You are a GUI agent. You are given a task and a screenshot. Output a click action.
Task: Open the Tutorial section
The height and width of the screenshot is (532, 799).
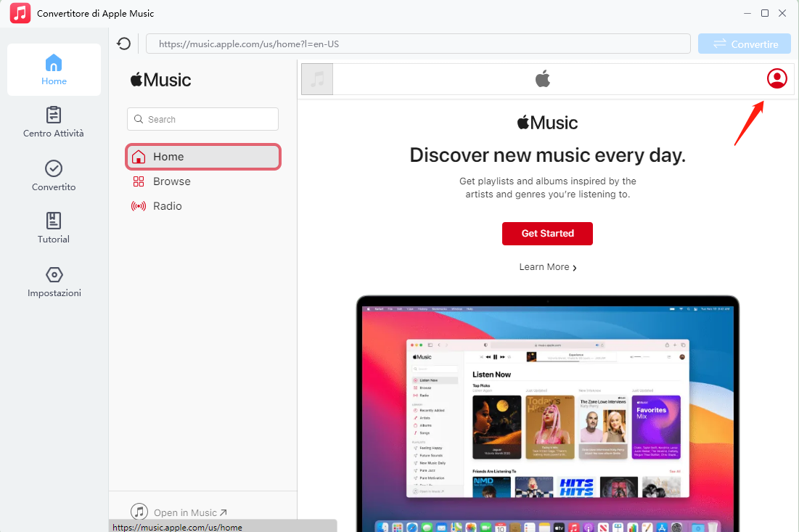coord(54,229)
